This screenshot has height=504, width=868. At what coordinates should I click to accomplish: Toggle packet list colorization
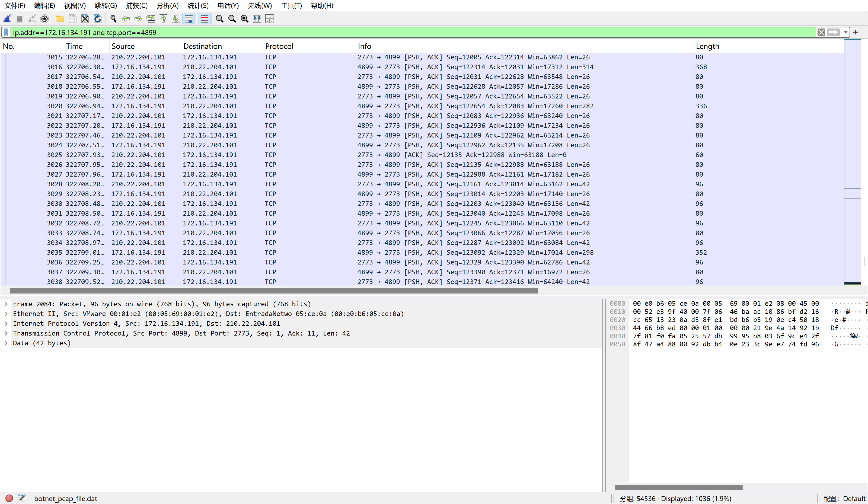coord(204,19)
